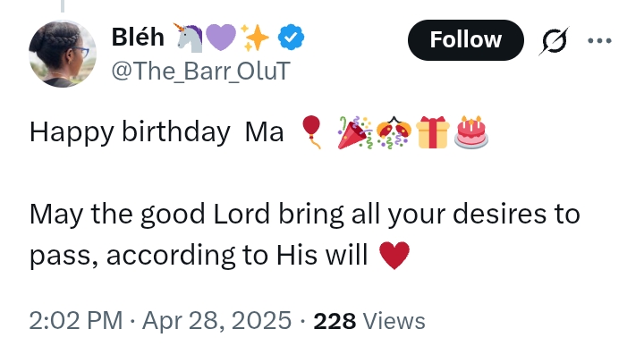
Task: Open the Grok slashed-circle icon
Action: coord(554,40)
